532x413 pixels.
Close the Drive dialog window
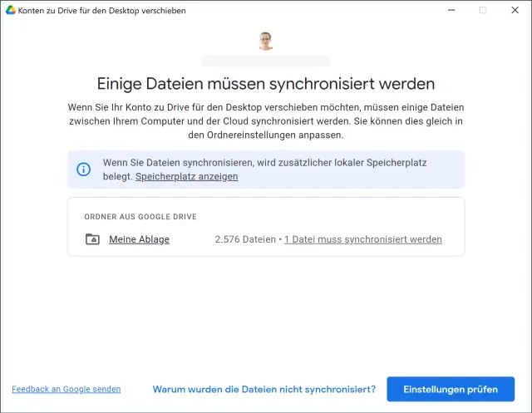515,10
